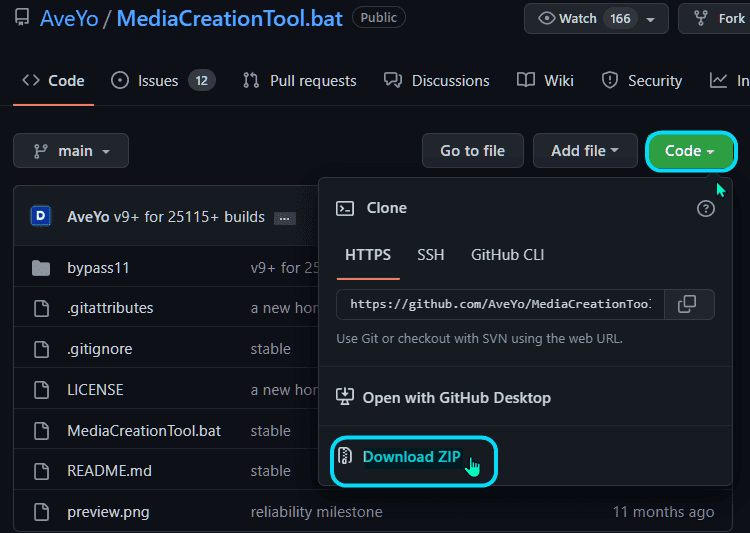750x533 pixels.
Task: Click Download ZIP
Action: click(x=411, y=457)
